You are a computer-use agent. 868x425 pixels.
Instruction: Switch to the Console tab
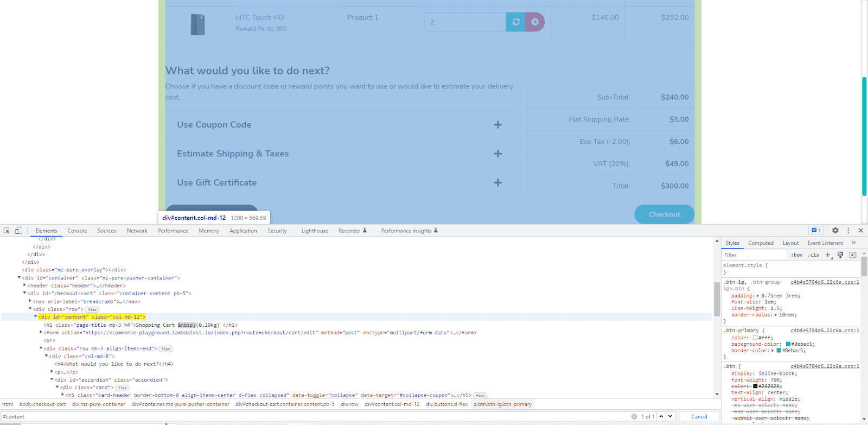tap(77, 231)
